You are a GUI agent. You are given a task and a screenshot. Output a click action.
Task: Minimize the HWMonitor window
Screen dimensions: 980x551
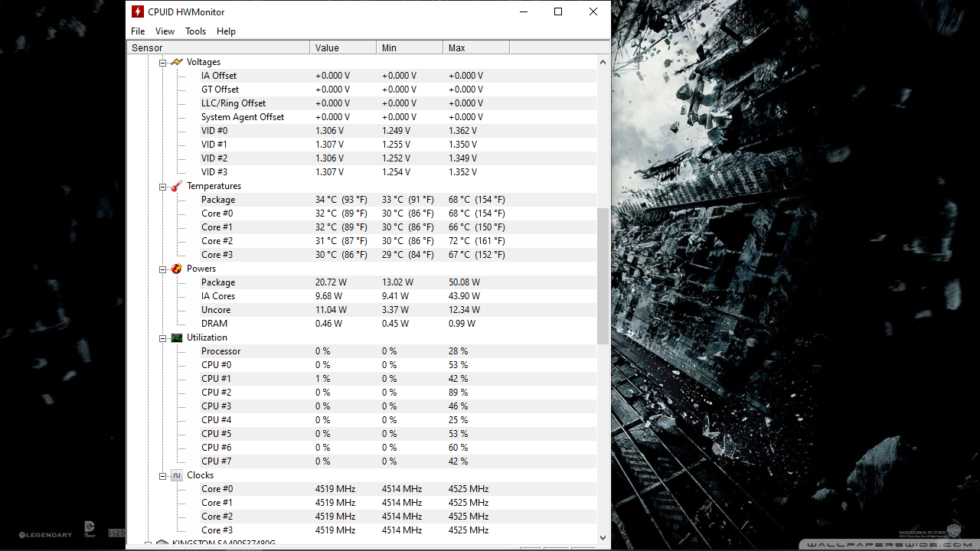click(x=524, y=11)
